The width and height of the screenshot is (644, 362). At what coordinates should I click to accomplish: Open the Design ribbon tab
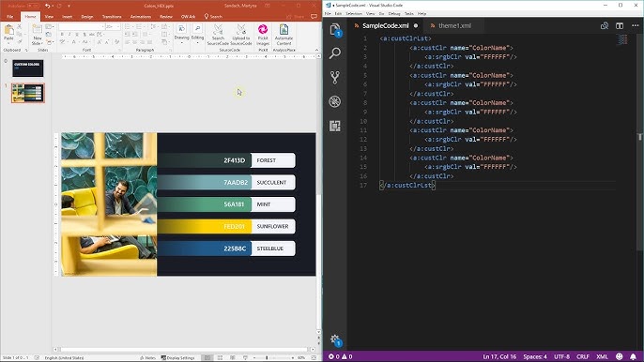[x=87, y=17]
